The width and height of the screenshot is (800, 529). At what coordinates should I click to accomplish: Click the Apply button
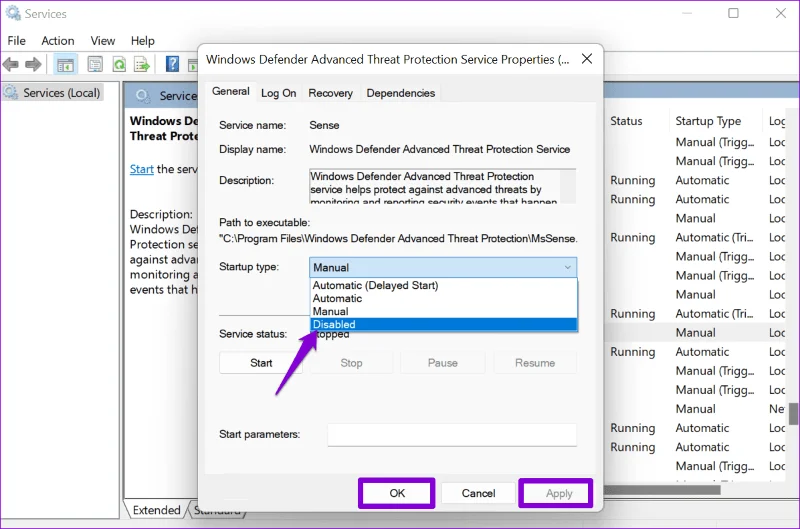pos(556,493)
